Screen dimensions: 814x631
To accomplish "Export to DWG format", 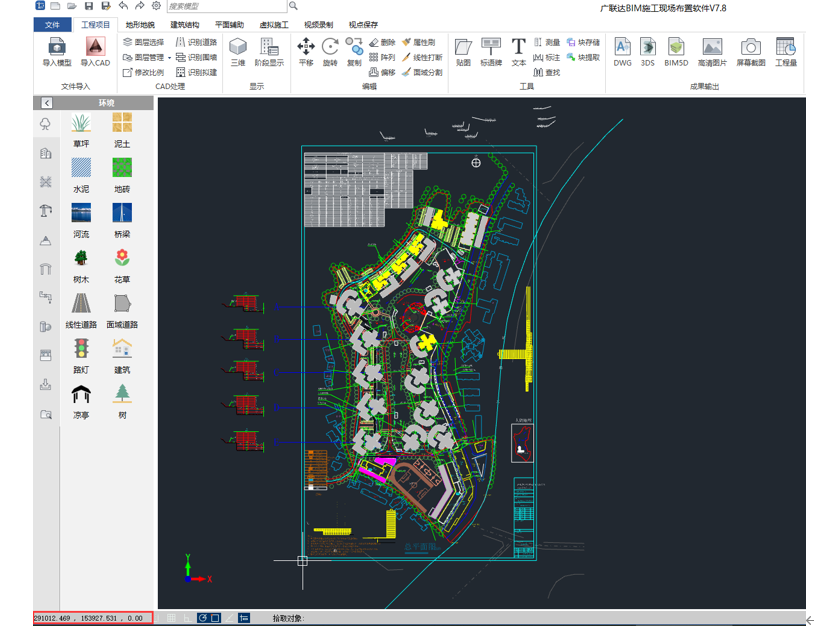I will coord(622,51).
